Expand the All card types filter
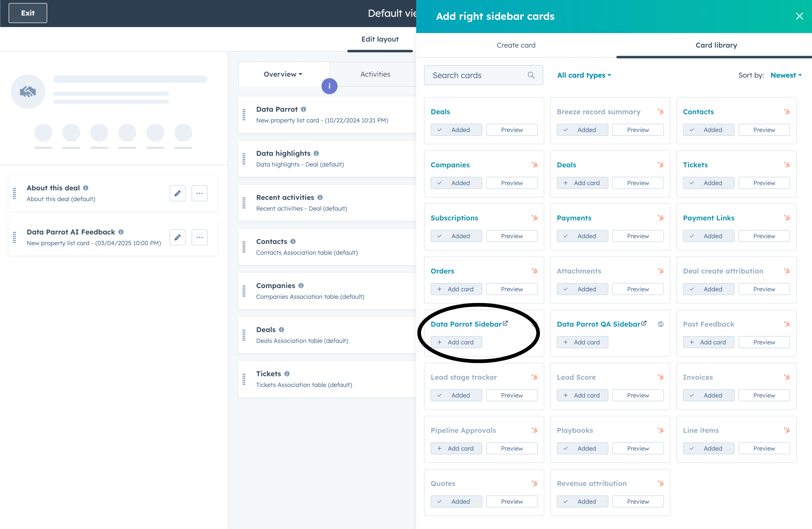The width and height of the screenshot is (812, 529). [x=584, y=75]
